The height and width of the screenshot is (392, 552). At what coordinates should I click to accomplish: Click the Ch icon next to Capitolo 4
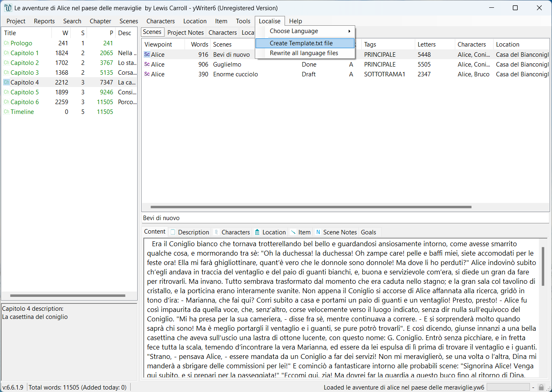(6, 82)
